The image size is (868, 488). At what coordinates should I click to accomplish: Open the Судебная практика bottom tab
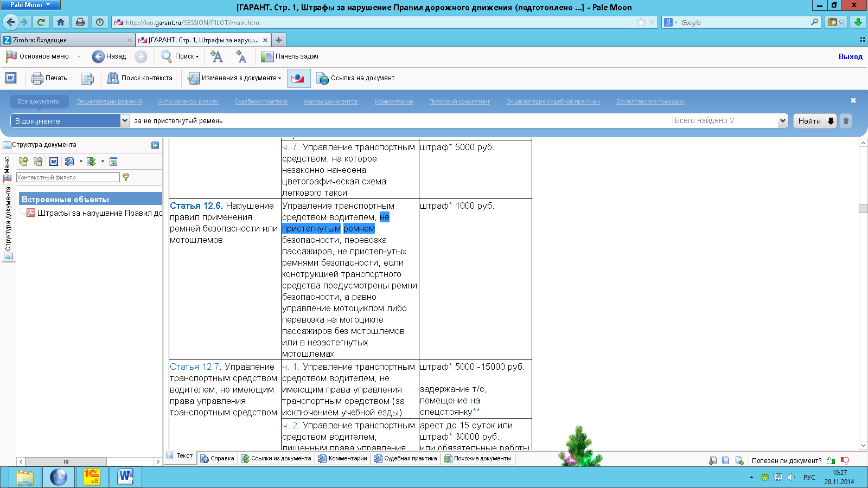pos(405,459)
